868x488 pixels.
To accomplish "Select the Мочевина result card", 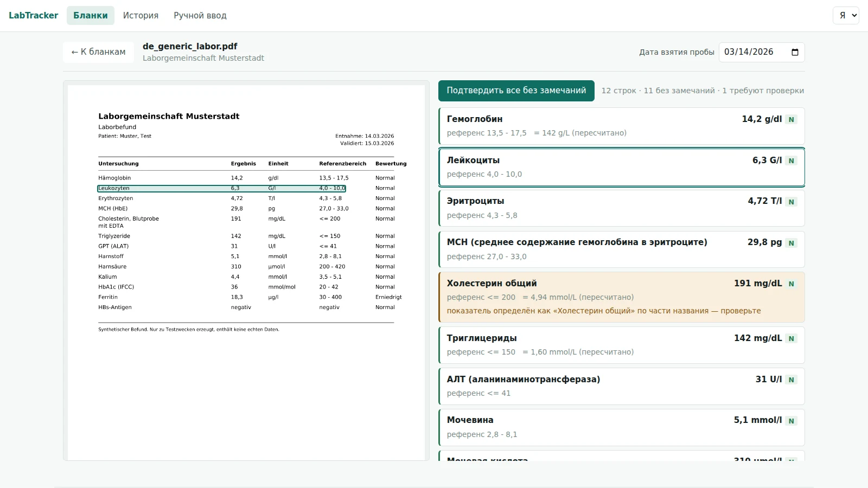I will [621, 427].
